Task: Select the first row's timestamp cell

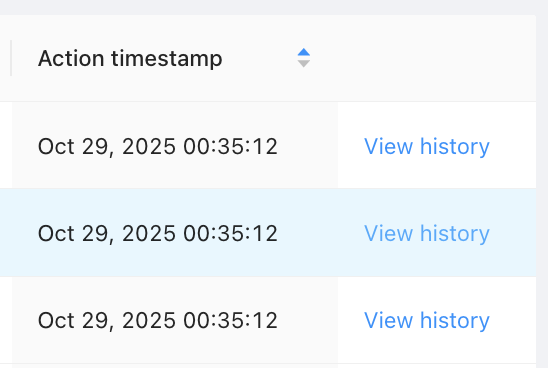Action: [x=175, y=145]
